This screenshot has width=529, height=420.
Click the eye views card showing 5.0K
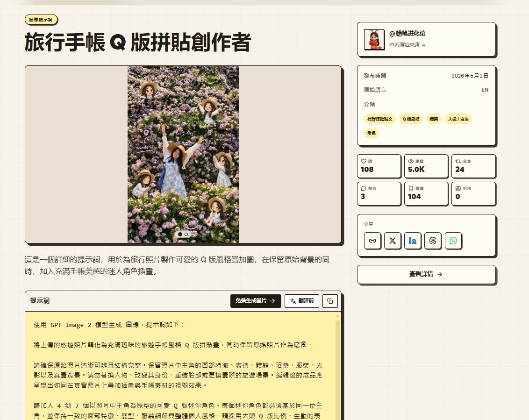426,166
